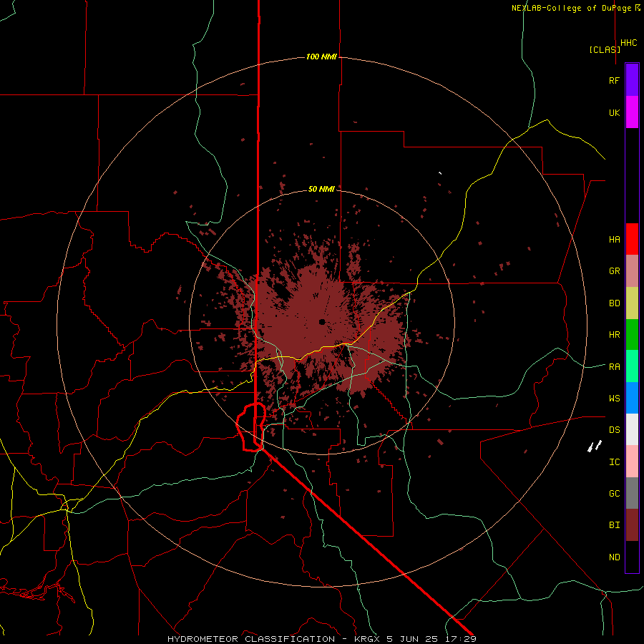Click the RF purple legend swatch

(x=632, y=80)
